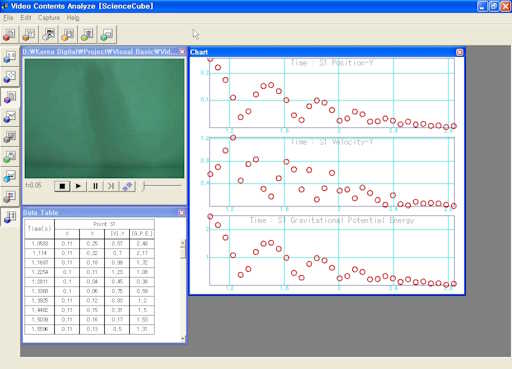
Task: Open the Capture menu
Action: click(49, 18)
